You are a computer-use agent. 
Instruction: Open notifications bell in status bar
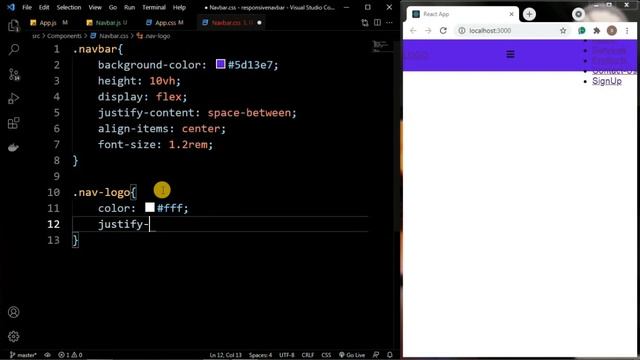click(x=390, y=355)
